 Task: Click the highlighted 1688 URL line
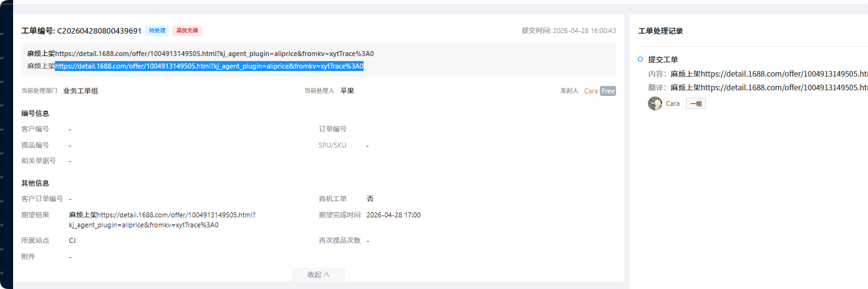pos(209,66)
